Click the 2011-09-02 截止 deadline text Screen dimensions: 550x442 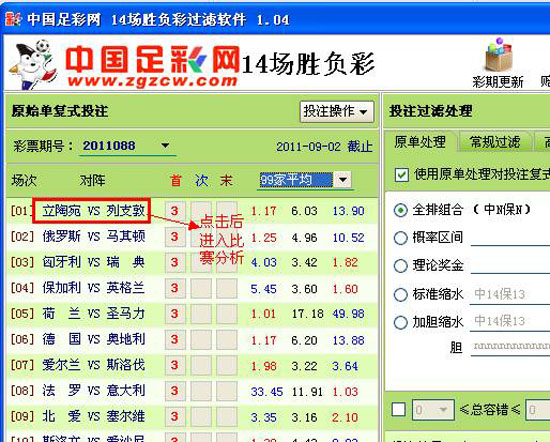[x=324, y=147]
